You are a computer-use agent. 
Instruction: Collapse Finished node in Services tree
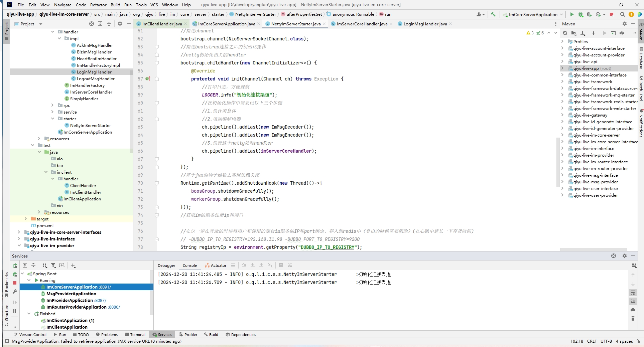pos(29,314)
